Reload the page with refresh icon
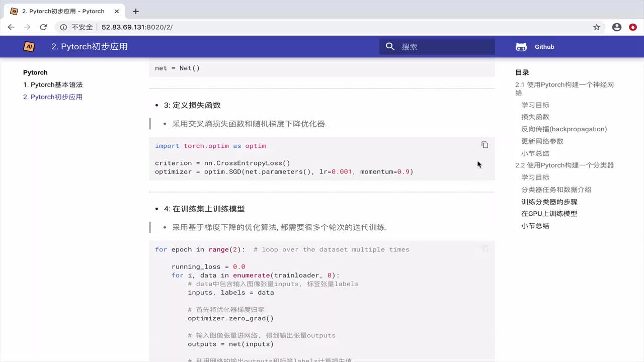644x362 pixels. coord(43,27)
